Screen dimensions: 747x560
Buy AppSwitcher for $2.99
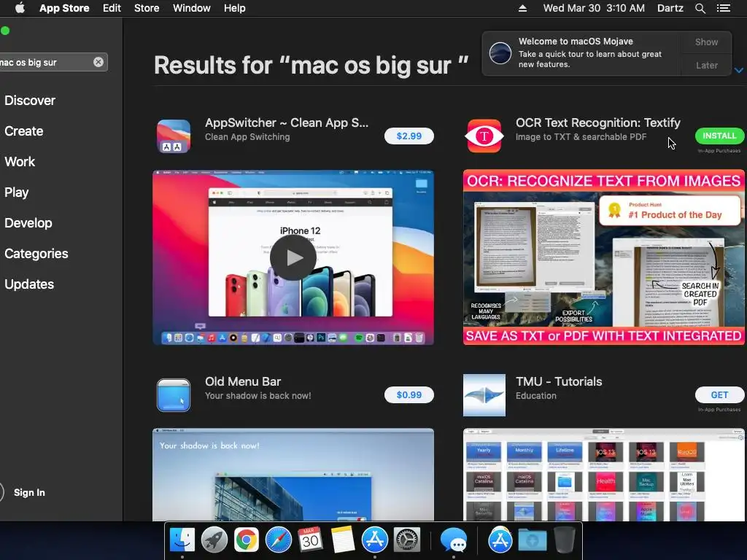(x=409, y=136)
